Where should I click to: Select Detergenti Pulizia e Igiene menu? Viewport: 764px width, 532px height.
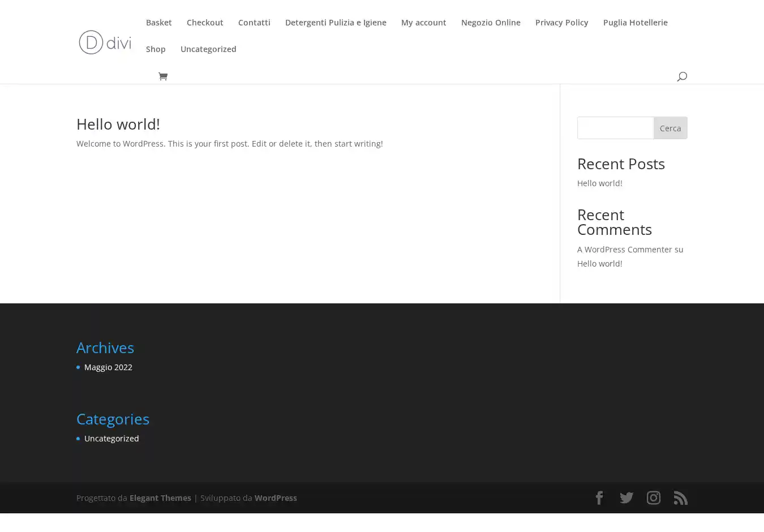pos(336,23)
